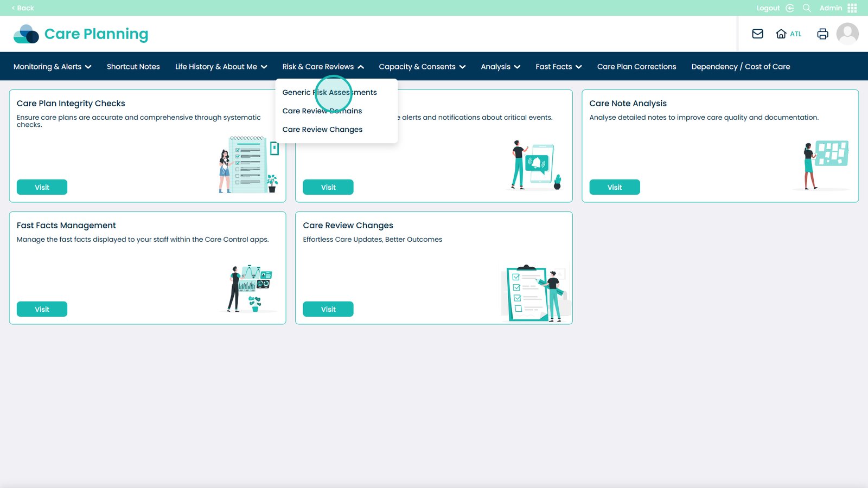Open Dependency / Cost of Care
Screen dimensions: 868x488
pos(741,67)
